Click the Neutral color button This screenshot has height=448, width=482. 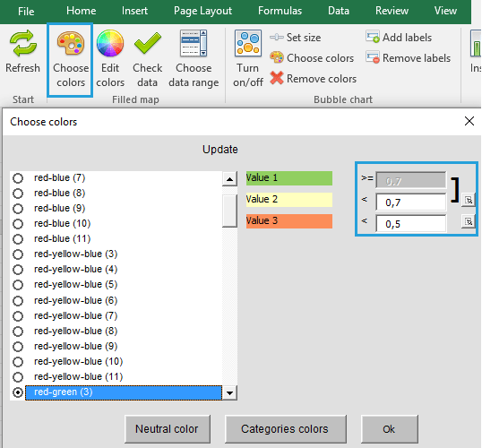click(168, 429)
